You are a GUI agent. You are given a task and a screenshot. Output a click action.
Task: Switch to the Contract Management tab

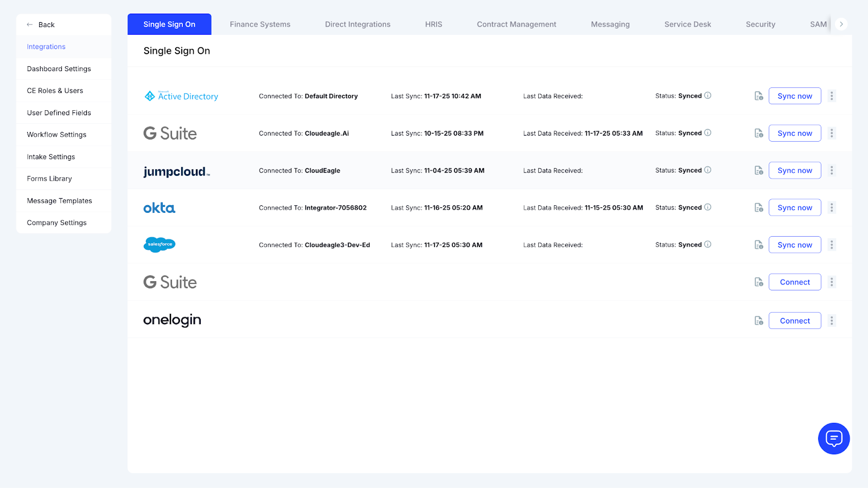[516, 24]
